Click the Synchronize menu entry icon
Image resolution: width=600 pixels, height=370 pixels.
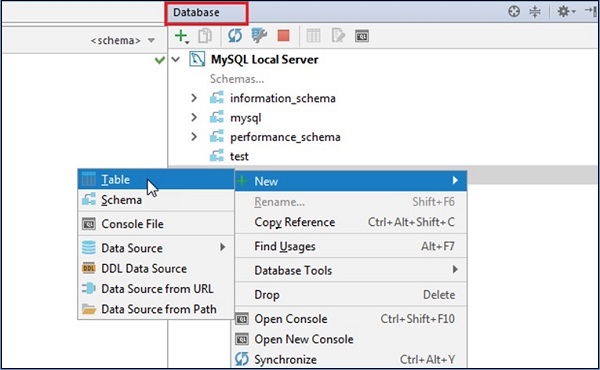point(241,359)
